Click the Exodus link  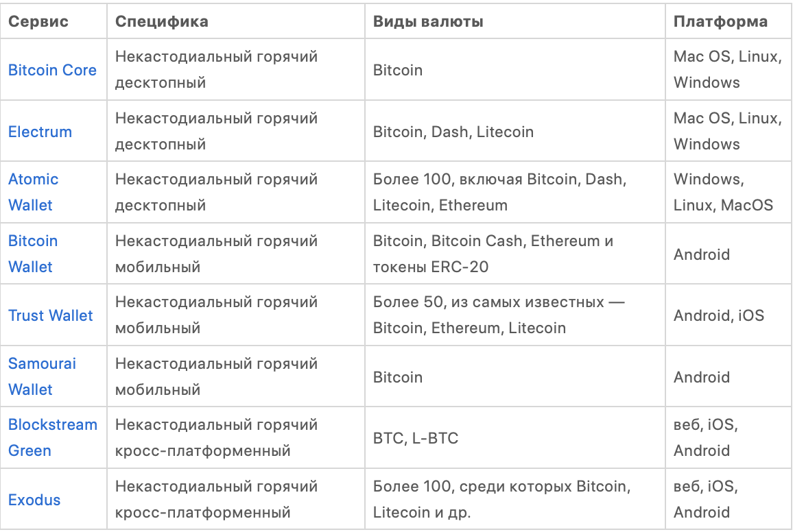tap(34, 500)
